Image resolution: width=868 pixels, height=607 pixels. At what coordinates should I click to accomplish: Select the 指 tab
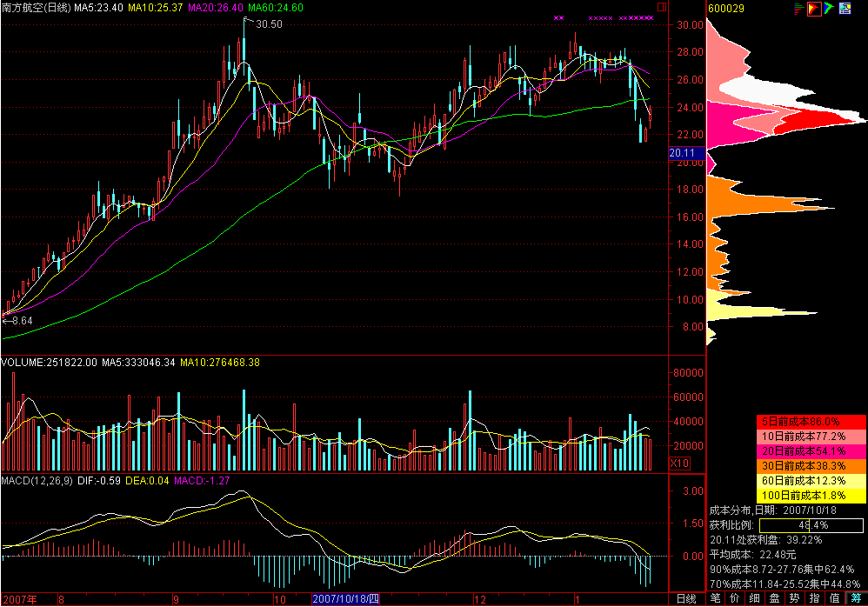[814, 598]
